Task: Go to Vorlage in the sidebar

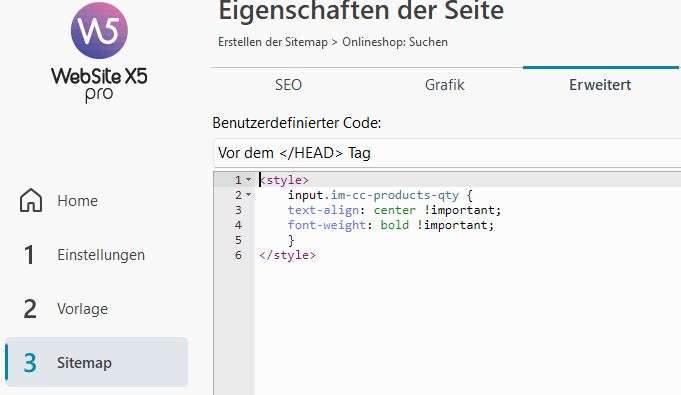Action: click(83, 309)
